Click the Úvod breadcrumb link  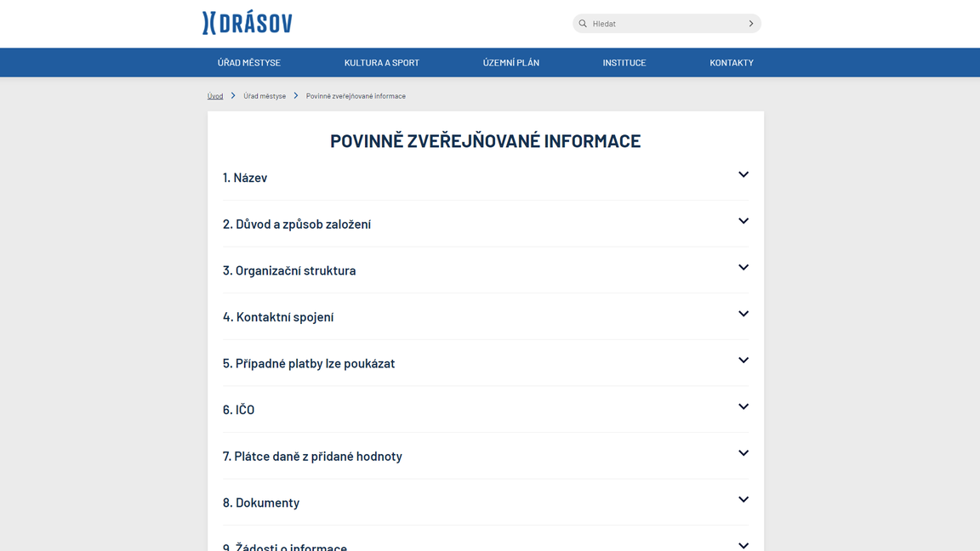point(215,95)
